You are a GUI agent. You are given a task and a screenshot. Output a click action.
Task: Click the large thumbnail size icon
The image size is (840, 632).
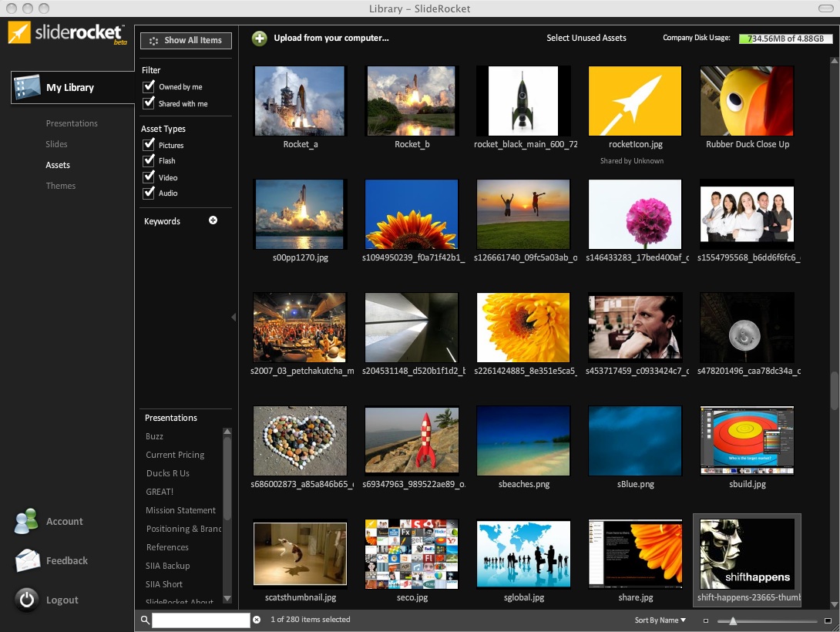[x=828, y=620]
